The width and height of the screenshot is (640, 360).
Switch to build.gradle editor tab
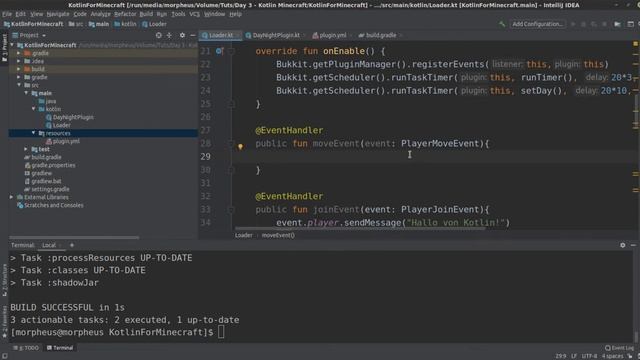380,36
